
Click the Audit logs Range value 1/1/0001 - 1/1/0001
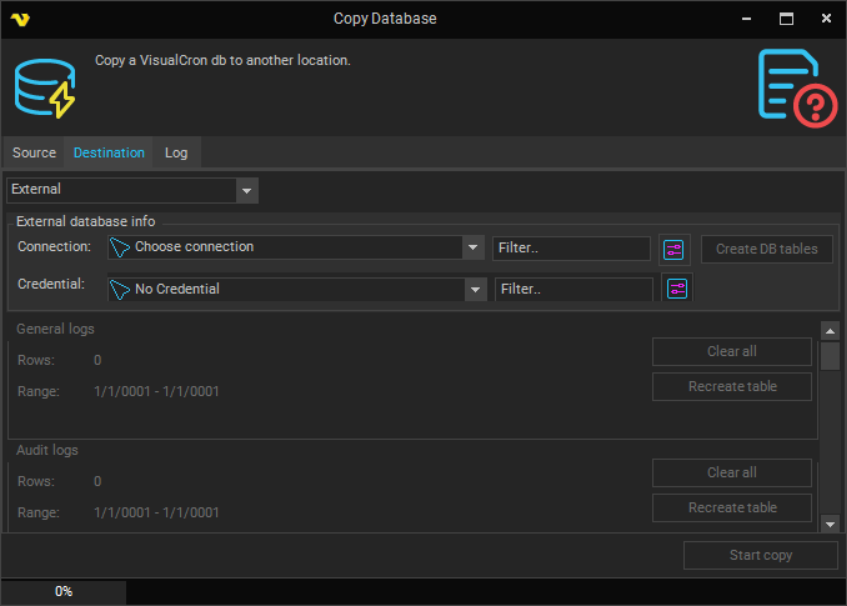[157, 512]
